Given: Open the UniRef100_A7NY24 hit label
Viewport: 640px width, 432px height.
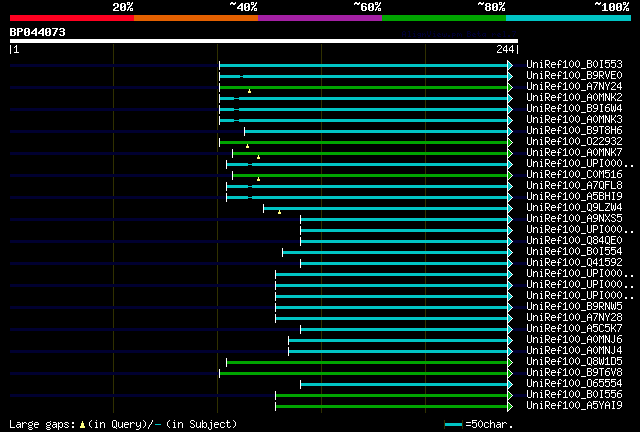Looking at the screenshot, I should point(574,87).
